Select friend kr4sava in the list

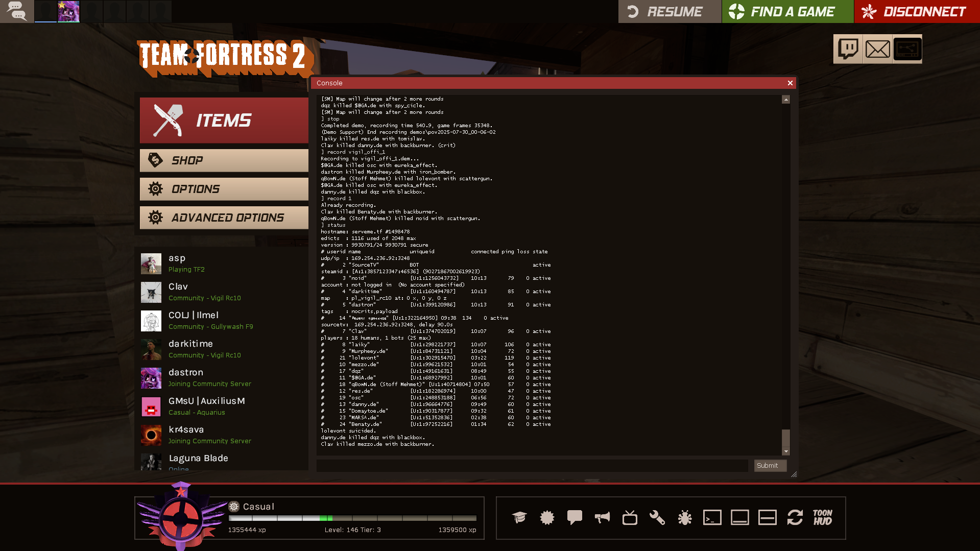(224, 435)
